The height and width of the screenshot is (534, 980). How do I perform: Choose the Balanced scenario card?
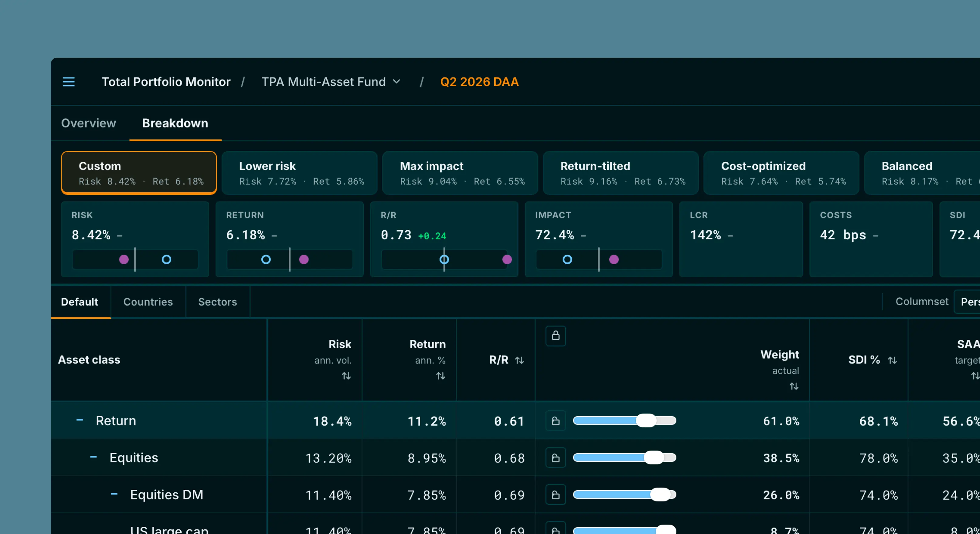coord(922,173)
